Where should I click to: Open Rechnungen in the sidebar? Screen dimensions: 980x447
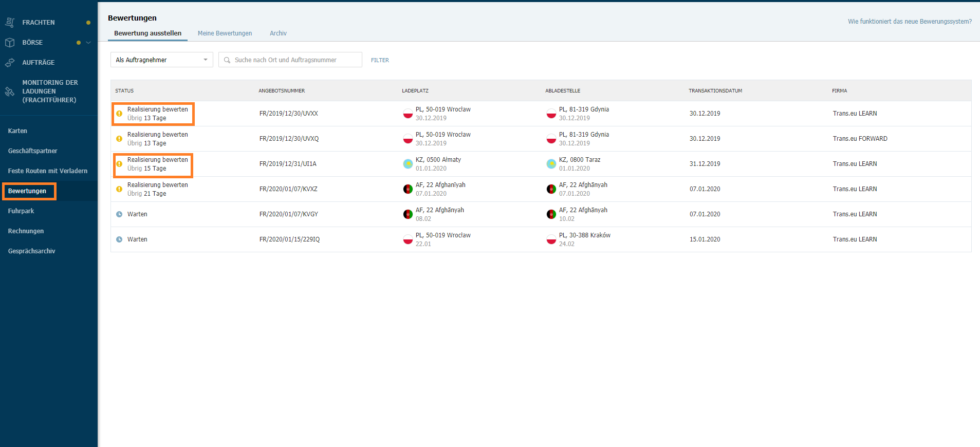point(26,231)
